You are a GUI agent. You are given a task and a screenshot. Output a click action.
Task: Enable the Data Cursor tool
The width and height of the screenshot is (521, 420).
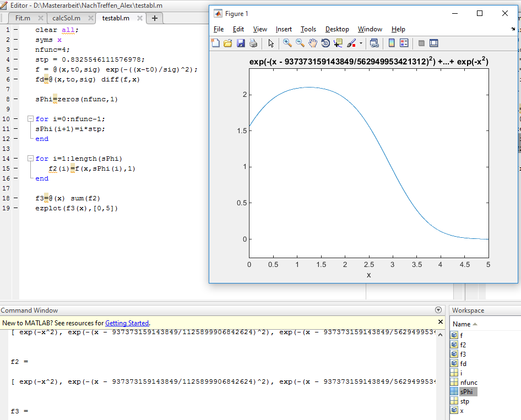click(338, 43)
